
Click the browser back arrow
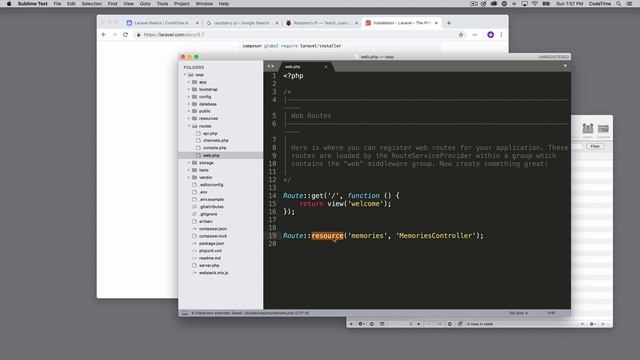(x=104, y=35)
